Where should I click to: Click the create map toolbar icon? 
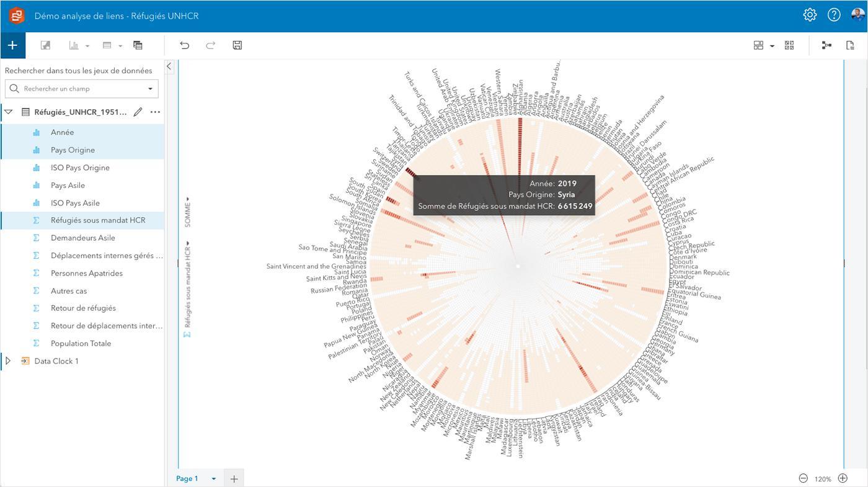(45, 45)
